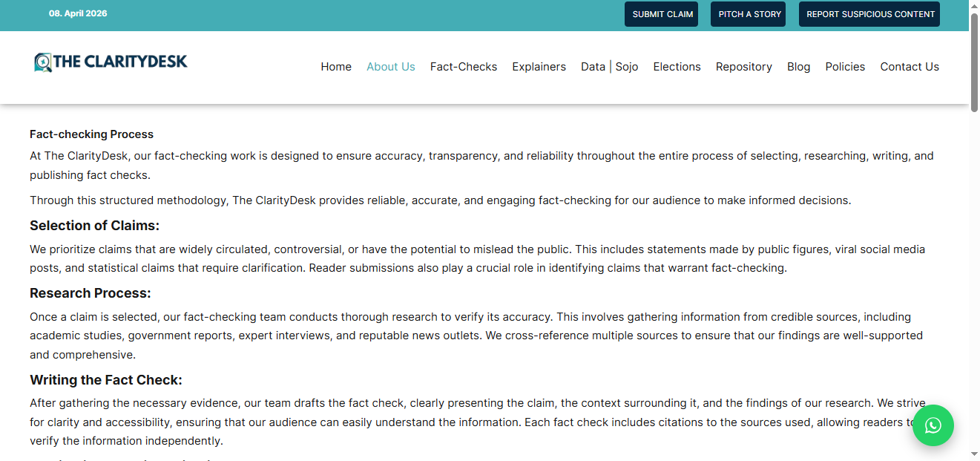The width and height of the screenshot is (980, 461).
Task: Click the 08. April 2026 date
Action: pyautogui.click(x=78, y=13)
